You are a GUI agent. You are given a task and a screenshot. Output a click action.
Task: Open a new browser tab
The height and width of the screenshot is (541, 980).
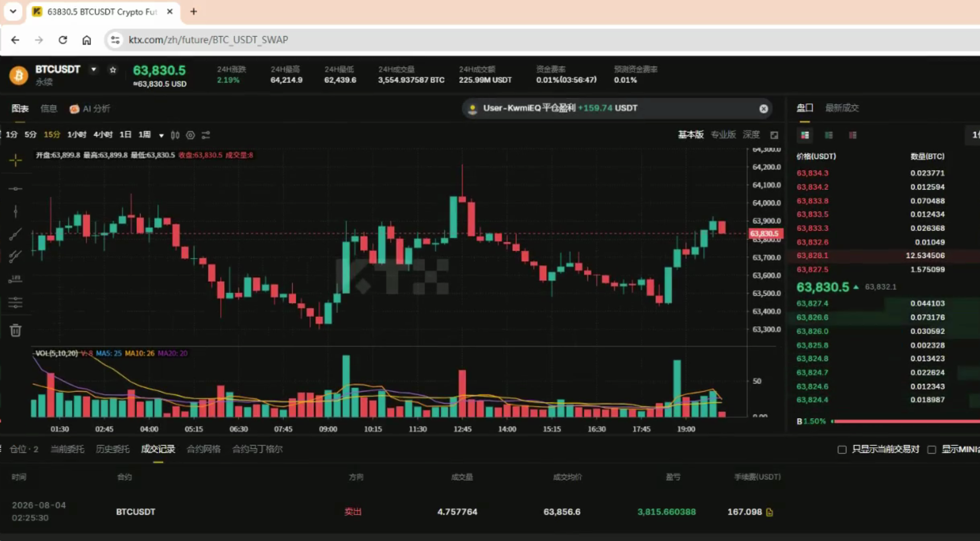point(194,12)
